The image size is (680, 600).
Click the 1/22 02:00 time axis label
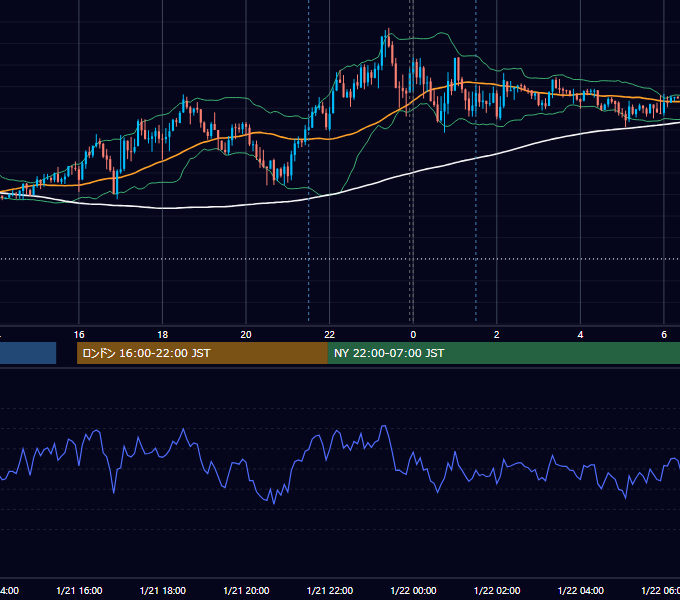[x=497, y=590]
